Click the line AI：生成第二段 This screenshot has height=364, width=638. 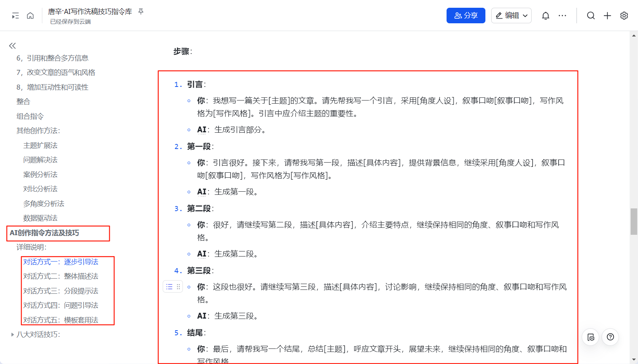228,254
